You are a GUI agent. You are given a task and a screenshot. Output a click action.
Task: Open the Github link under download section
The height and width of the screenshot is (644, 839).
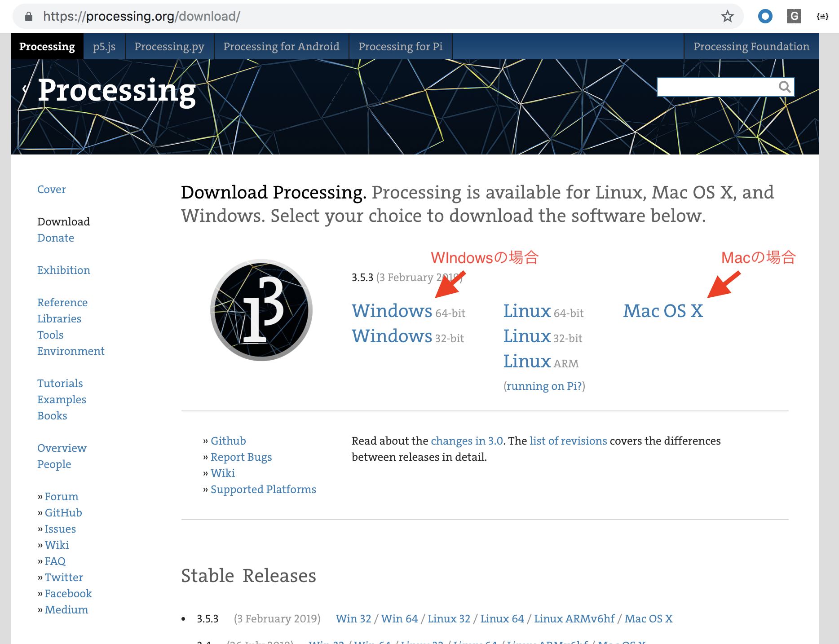pyautogui.click(x=228, y=441)
